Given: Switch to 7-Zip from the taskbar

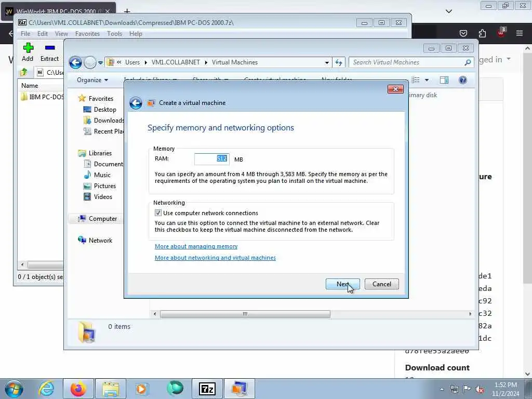Looking at the screenshot, I should coord(207,389).
